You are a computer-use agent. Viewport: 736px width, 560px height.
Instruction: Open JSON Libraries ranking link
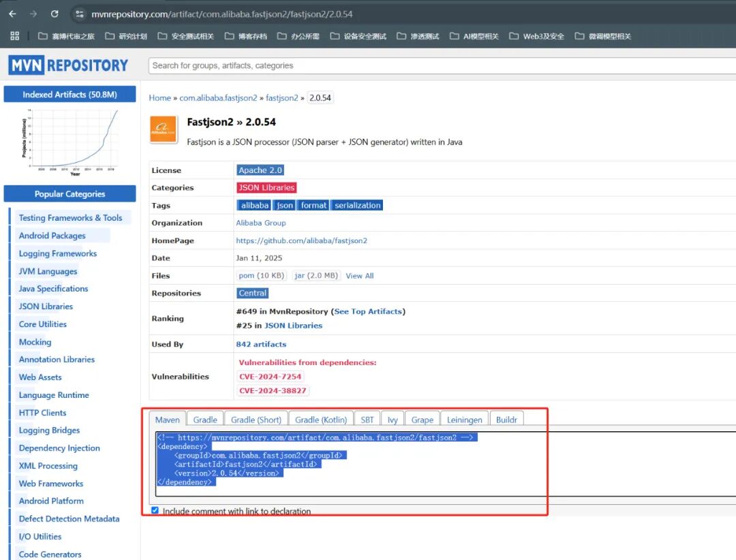[293, 325]
